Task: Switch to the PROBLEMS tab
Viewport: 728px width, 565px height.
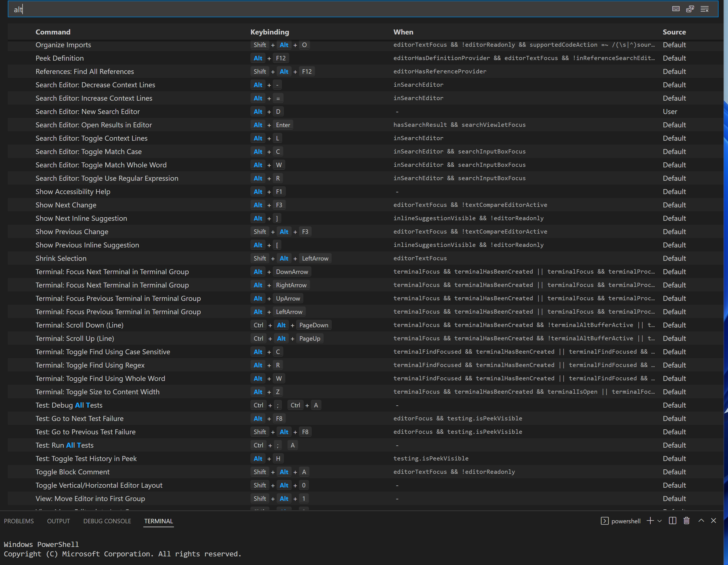Action: click(19, 521)
